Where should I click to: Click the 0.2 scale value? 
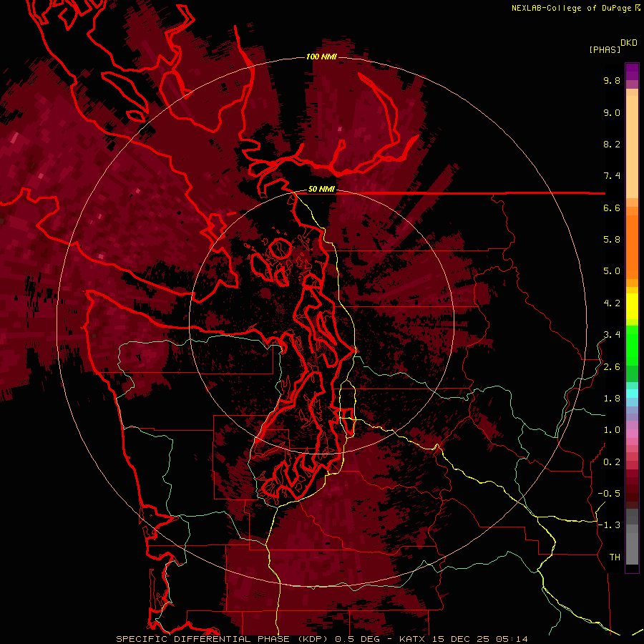pyautogui.click(x=612, y=462)
